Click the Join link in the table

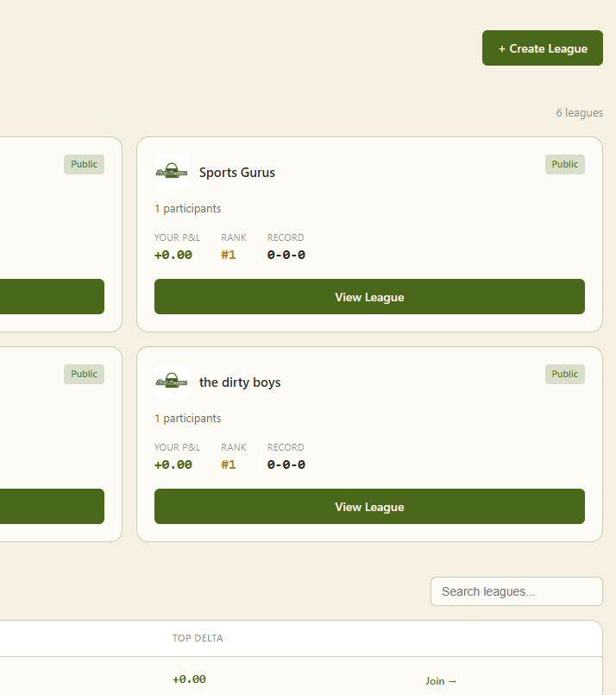click(x=441, y=681)
